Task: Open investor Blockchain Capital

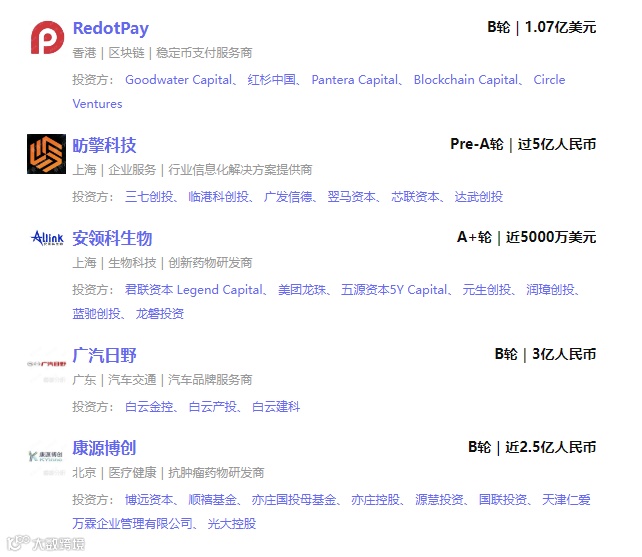Action: click(466, 80)
